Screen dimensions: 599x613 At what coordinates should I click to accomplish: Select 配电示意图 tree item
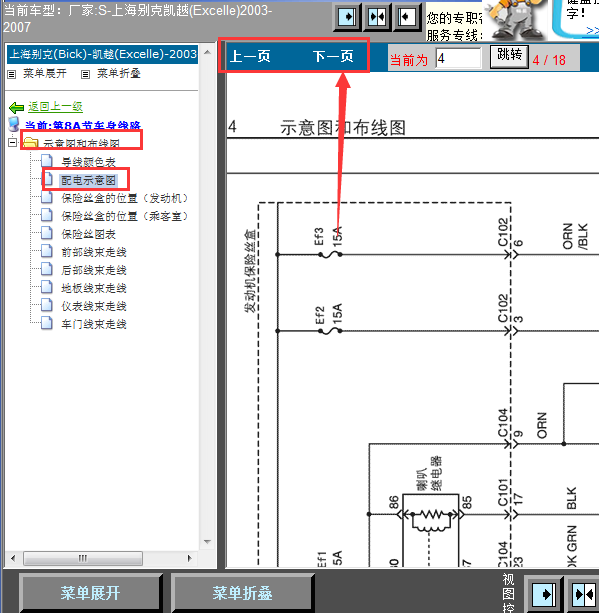(88, 180)
